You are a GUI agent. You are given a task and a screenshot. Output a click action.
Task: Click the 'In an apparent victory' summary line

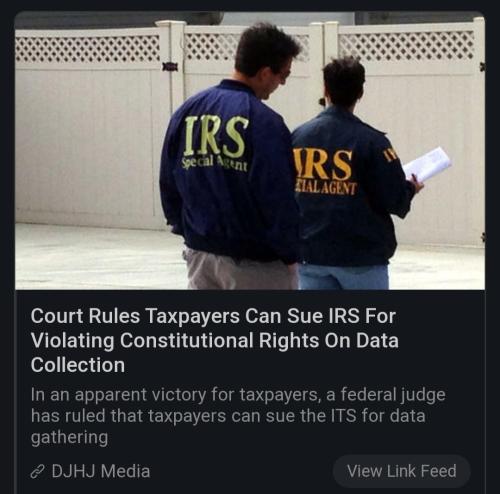coord(238,395)
